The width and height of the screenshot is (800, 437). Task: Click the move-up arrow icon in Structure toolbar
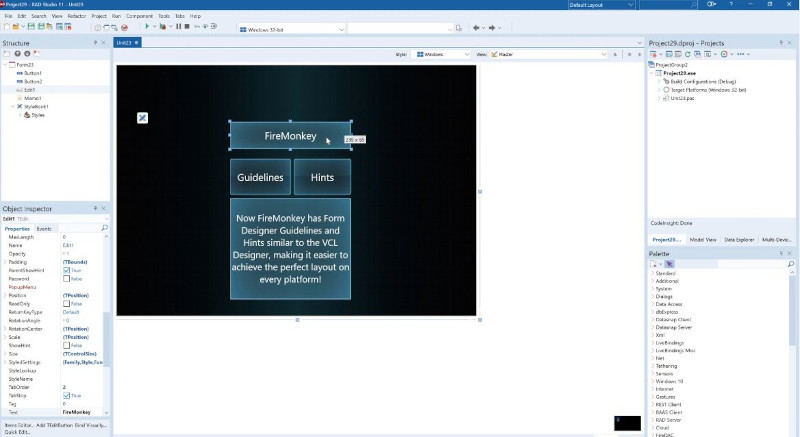[18, 54]
